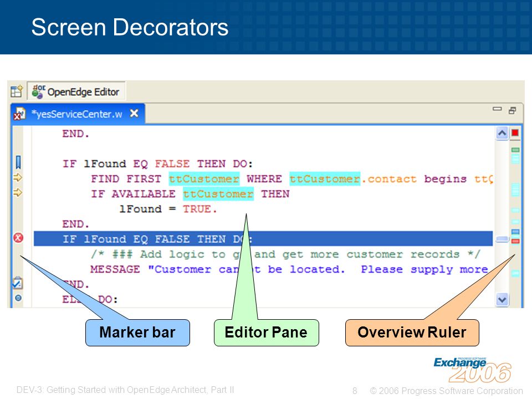Click highlighted ttCustomer after FIND FIRST
This screenshot has height=399, width=532.
click(x=204, y=179)
